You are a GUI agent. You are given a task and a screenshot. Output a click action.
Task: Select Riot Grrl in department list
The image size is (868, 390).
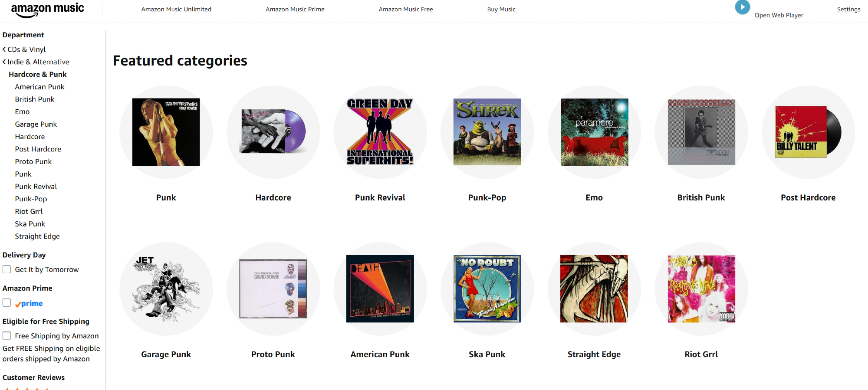point(29,211)
